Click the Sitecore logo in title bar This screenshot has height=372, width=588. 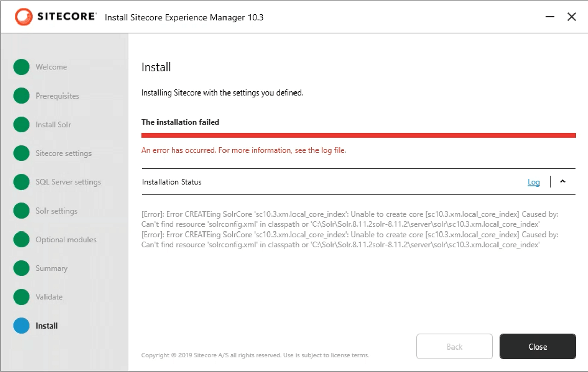(55, 17)
